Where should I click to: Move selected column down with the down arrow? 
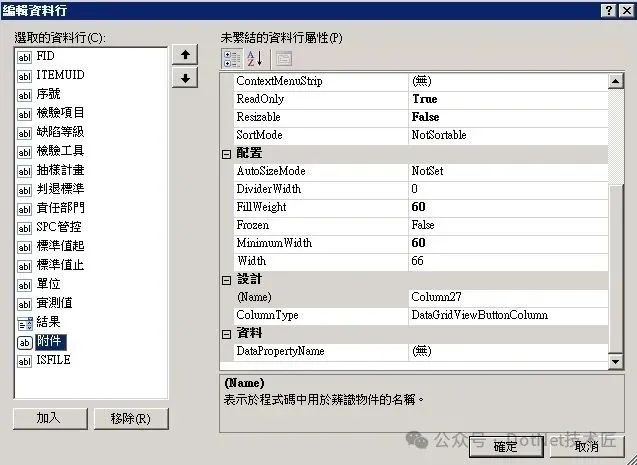[x=185, y=78]
